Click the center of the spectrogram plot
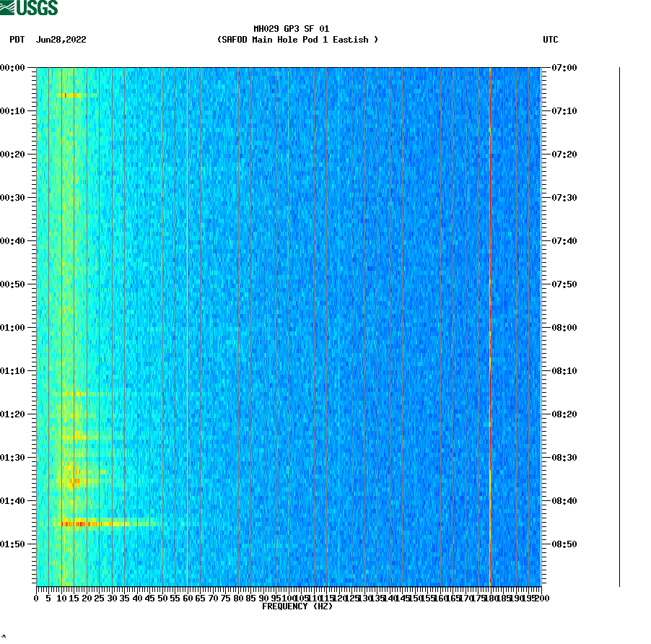 289,325
